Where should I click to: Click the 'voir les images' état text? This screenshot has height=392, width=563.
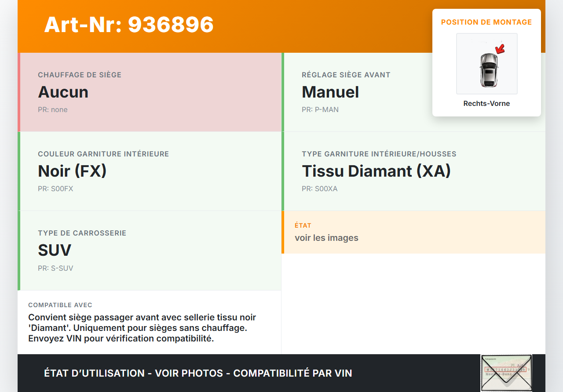(x=326, y=238)
